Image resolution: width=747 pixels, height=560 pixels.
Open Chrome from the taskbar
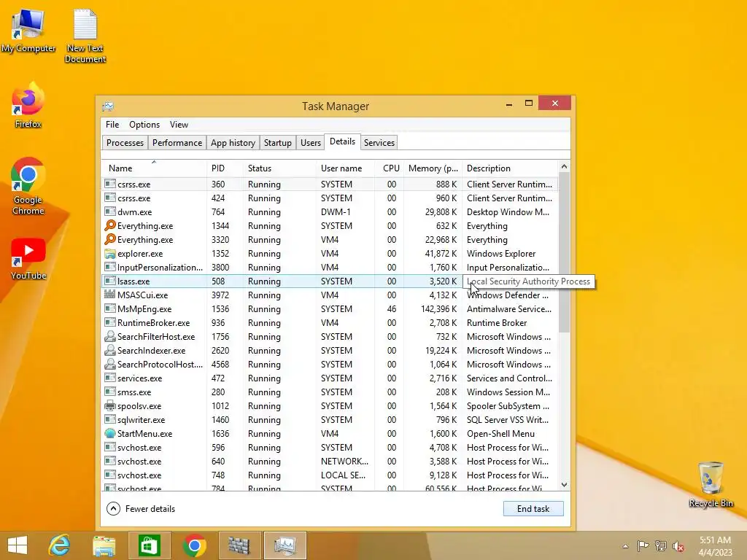click(194, 545)
